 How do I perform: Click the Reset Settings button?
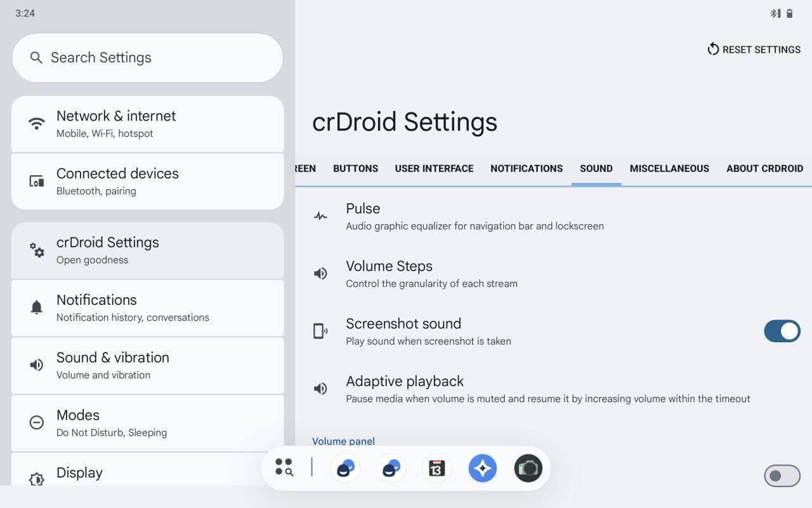tap(754, 50)
